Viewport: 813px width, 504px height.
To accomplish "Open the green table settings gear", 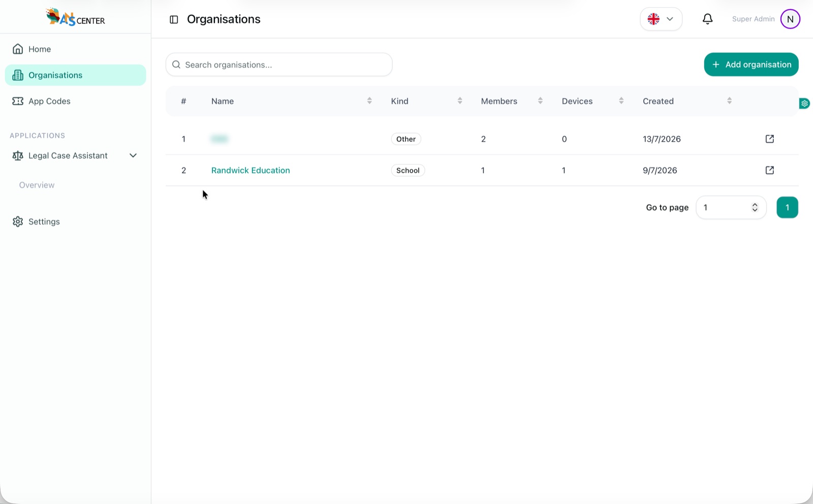I will [x=804, y=104].
